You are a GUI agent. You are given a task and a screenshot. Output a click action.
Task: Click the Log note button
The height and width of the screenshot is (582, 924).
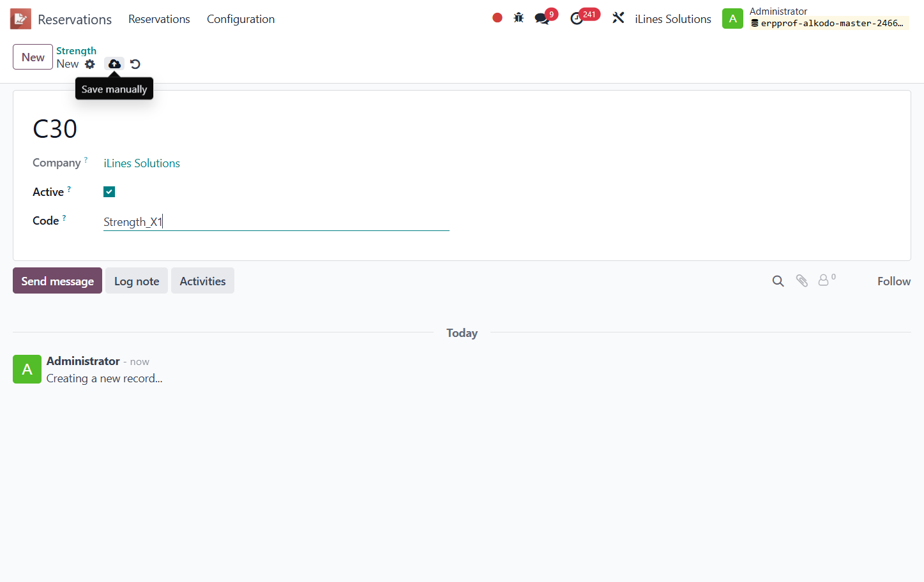[137, 281]
